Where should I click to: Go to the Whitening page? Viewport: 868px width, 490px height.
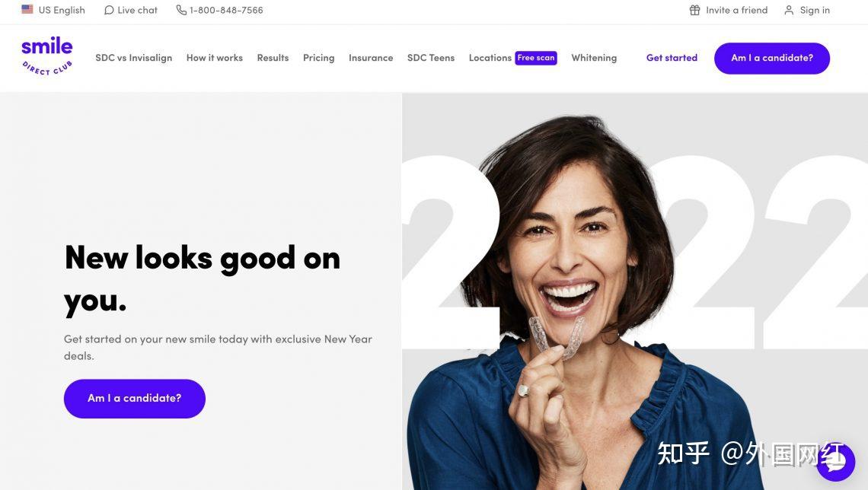594,58
